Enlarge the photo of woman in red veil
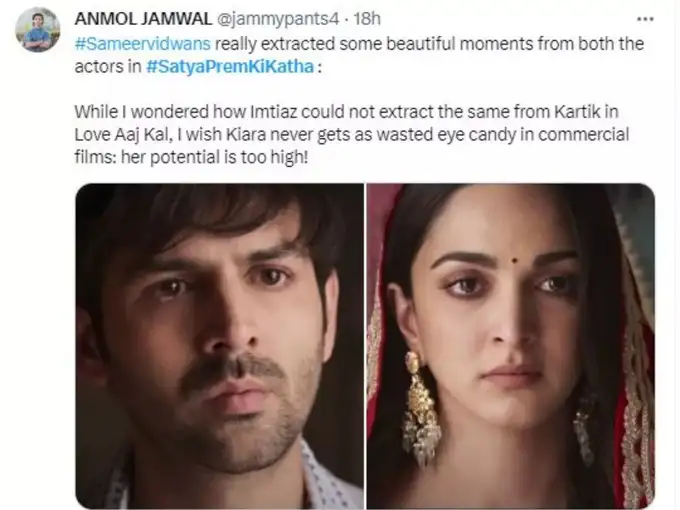The image size is (680, 510). (x=511, y=346)
